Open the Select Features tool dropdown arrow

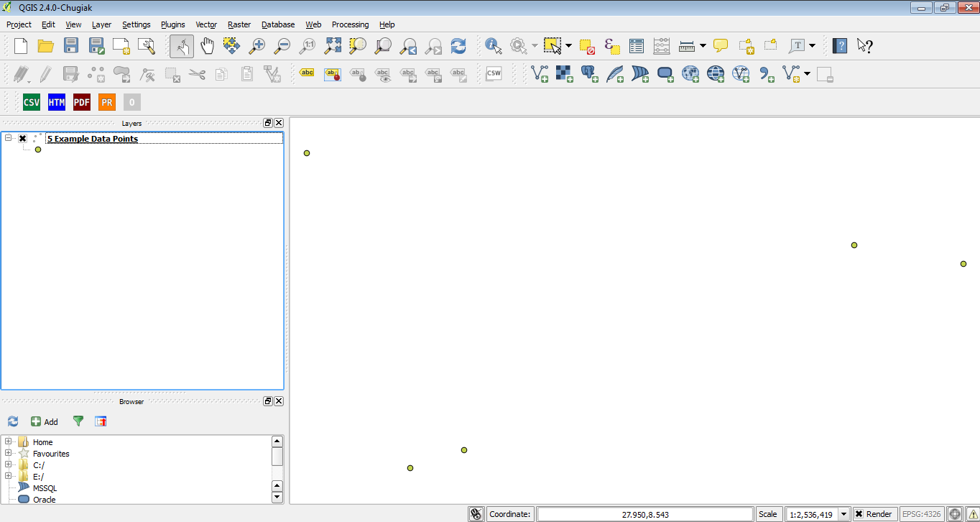[569, 46]
